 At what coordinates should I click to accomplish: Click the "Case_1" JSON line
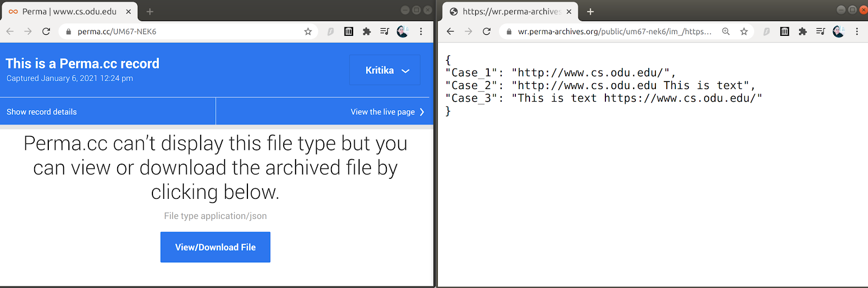[x=560, y=73]
